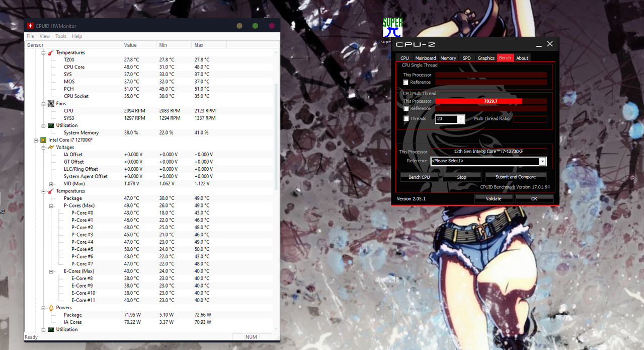The height and width of the screenshot is (350, 644).
Task: Click Submit and Compare button
Action: point(516,177)
